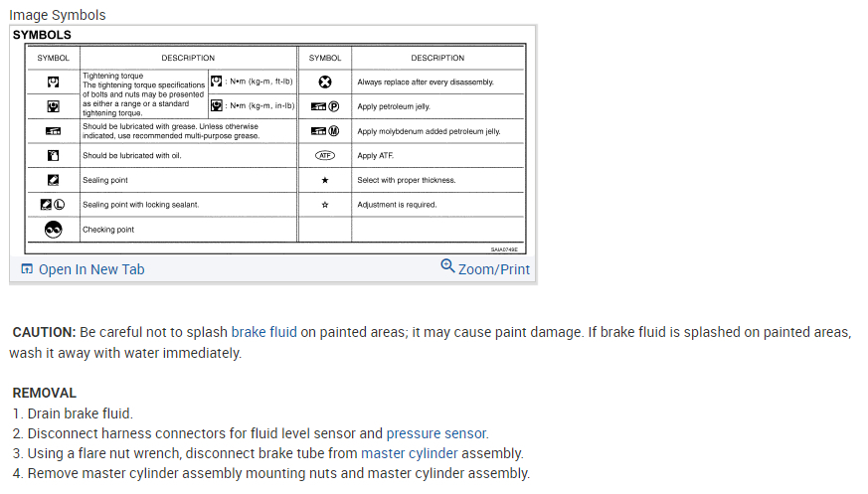868x494 pixels.
Task: Click the always replace X symbol
Action: pyautogui.click(x=325, y=82)
